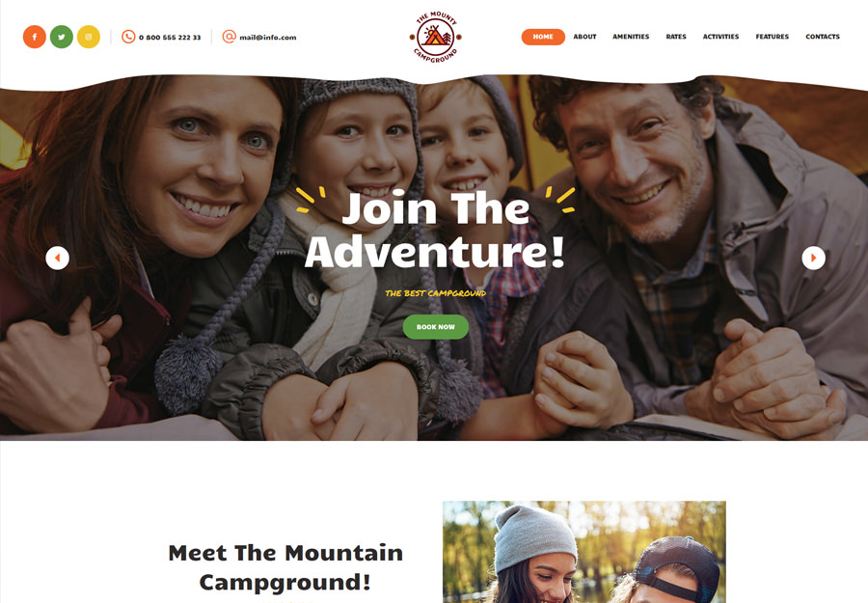Open the Features menu item
The image size is (868, 603).
pyautogui.click(x=773, y=37)
